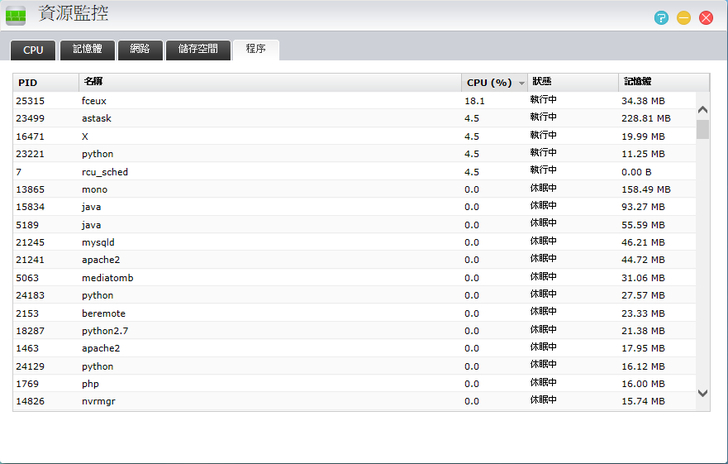Sort by the 記憶體 column header
Viewport: 728px width, 464px height.
pos(664,83)
